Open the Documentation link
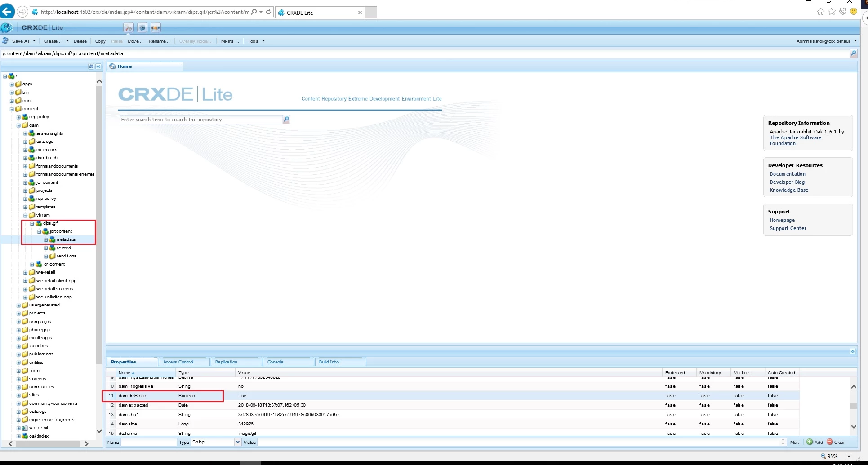868x465 pixels. [x=788, y=174]
